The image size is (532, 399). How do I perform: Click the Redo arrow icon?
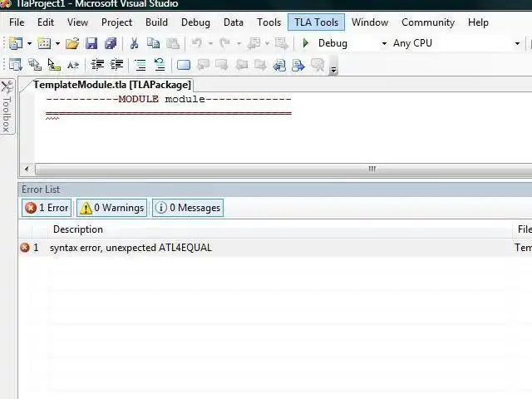click(x=224, y=43)
